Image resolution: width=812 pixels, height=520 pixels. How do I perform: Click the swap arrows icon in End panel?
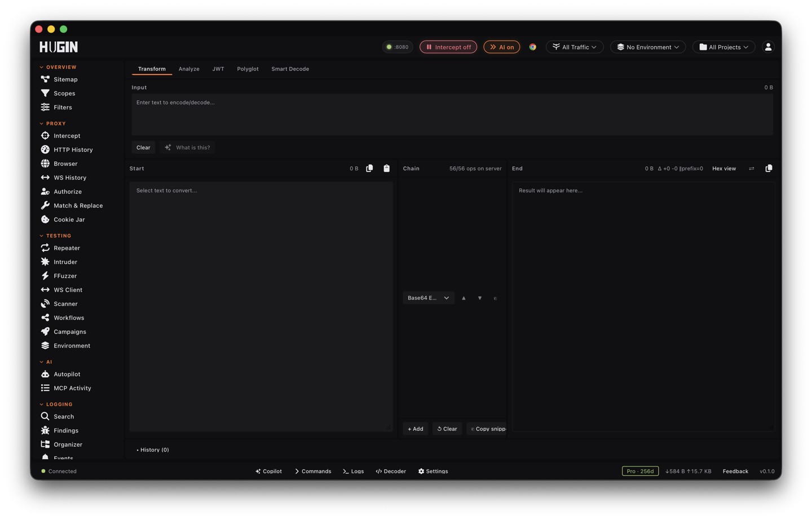[752, 169]
